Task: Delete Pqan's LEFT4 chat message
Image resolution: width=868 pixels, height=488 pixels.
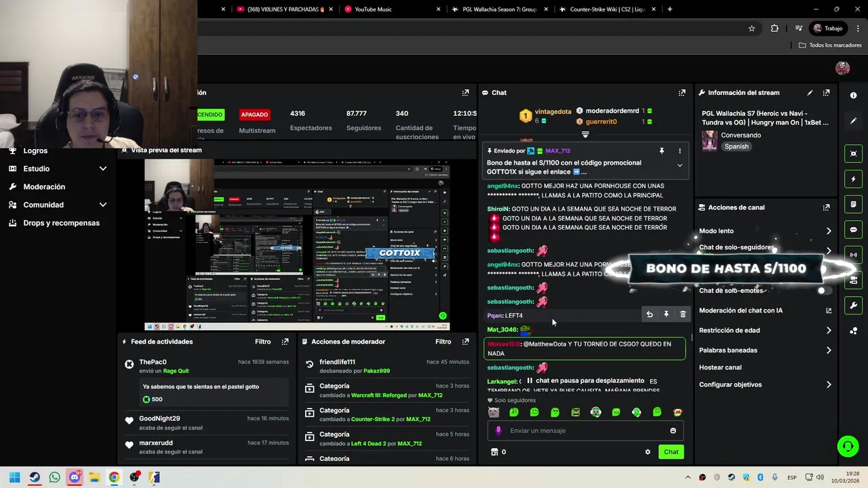Action: click(683, 314)
